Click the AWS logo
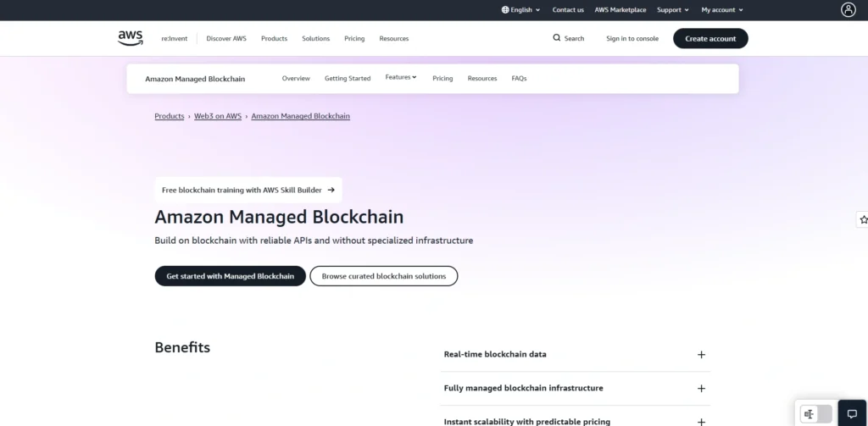 (130, 38)
